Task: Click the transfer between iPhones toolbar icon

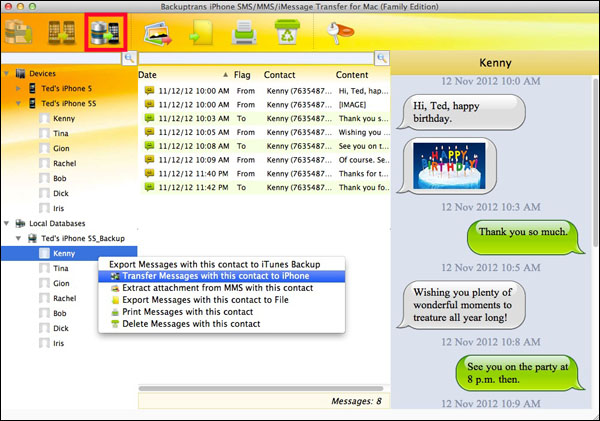Action: tap(62, 32)
